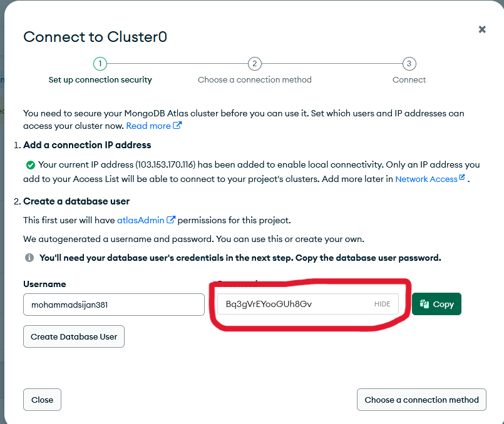
Task: Open the 'Read more' link
Action: [x=148, y=126]
